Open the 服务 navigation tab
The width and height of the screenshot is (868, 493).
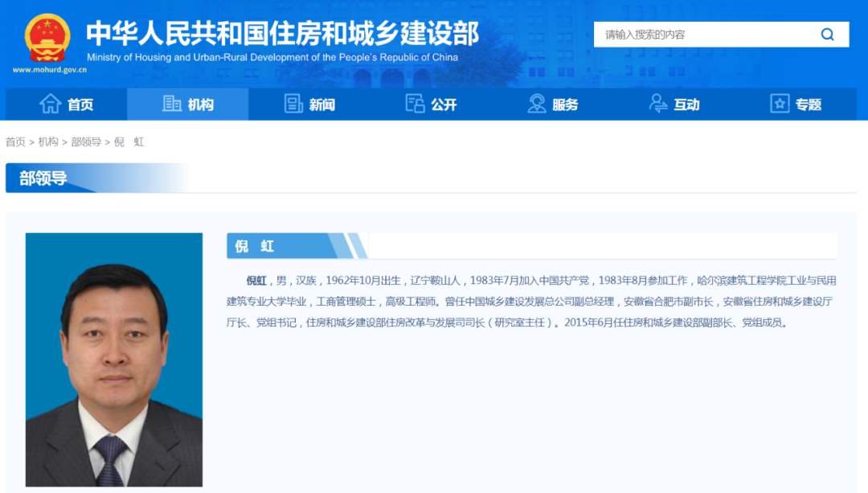tap(552, 104)
